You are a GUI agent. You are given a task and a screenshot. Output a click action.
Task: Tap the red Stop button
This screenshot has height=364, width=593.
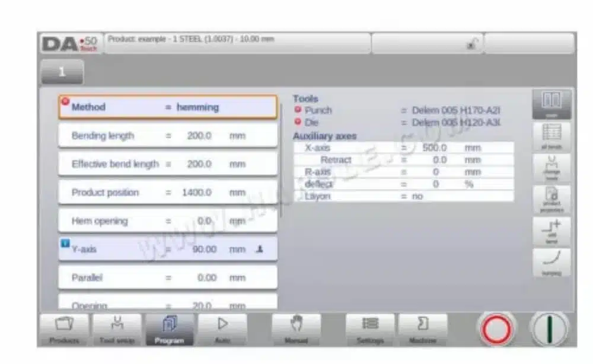click(496, 329)
